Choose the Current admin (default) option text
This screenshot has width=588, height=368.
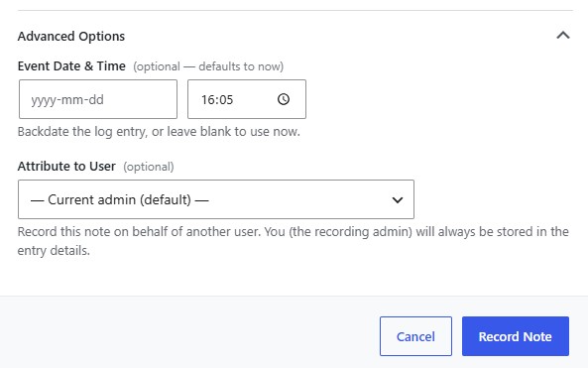coord(120,199)
